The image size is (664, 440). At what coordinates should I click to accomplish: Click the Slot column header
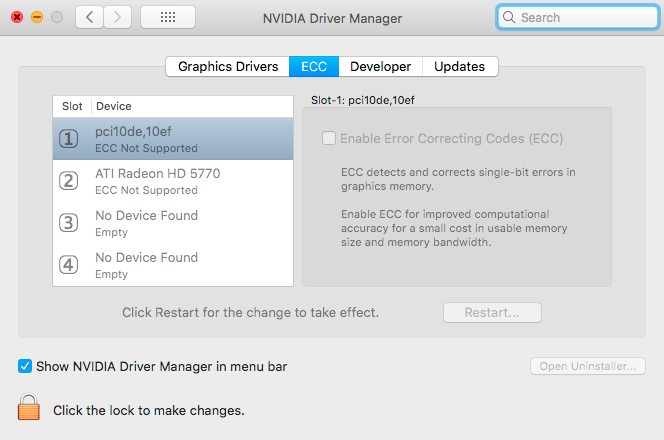72,106
